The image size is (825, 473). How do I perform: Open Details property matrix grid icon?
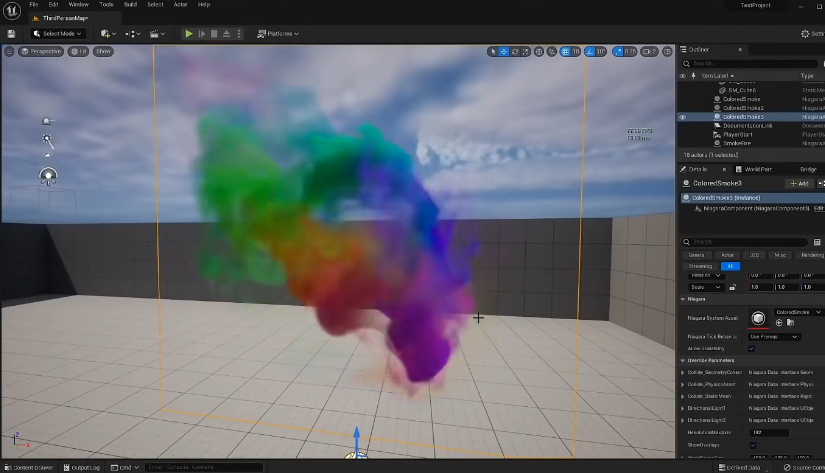click(817, 242)
